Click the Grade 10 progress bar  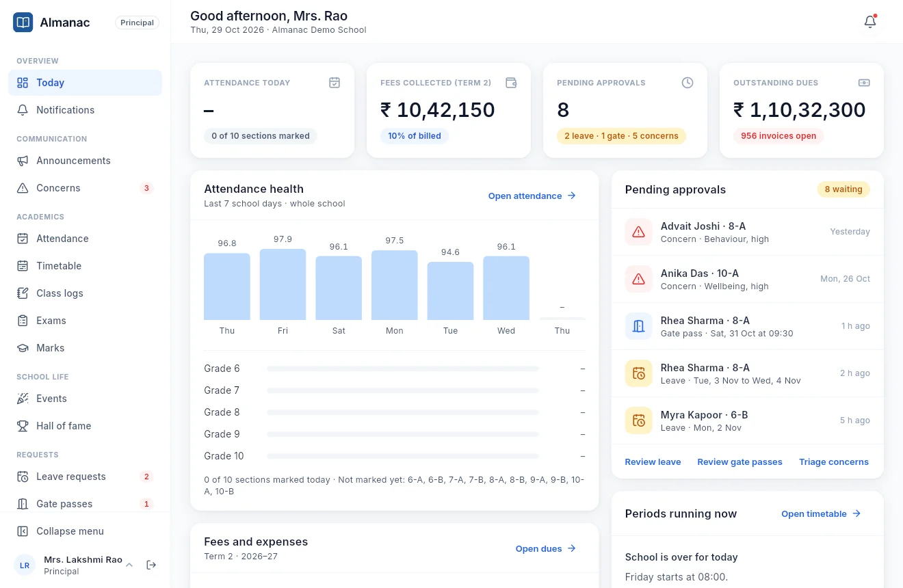403,456
